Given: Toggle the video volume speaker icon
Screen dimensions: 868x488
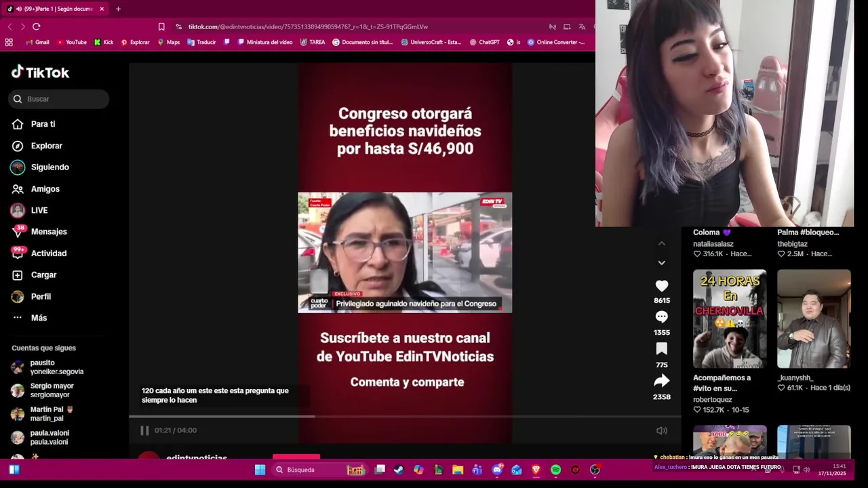Looking at the screenshot, I should pos(662,430).
